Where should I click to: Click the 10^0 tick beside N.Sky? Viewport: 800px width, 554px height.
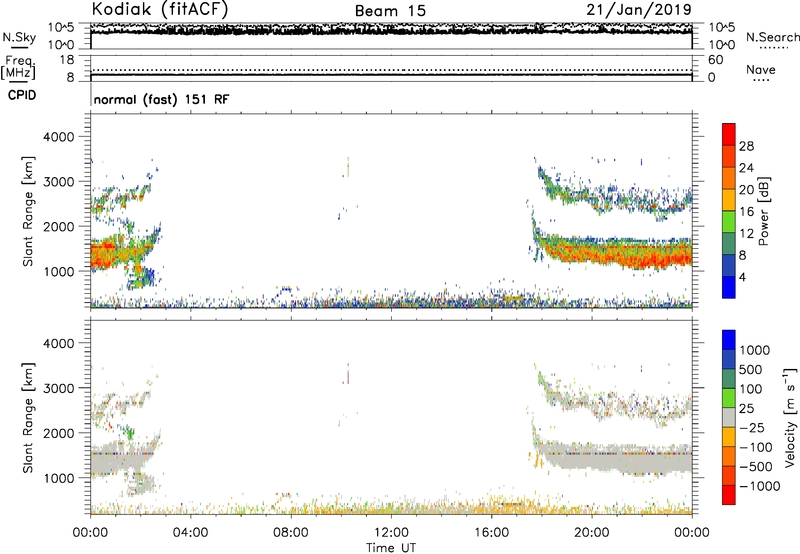click(61, 45)
